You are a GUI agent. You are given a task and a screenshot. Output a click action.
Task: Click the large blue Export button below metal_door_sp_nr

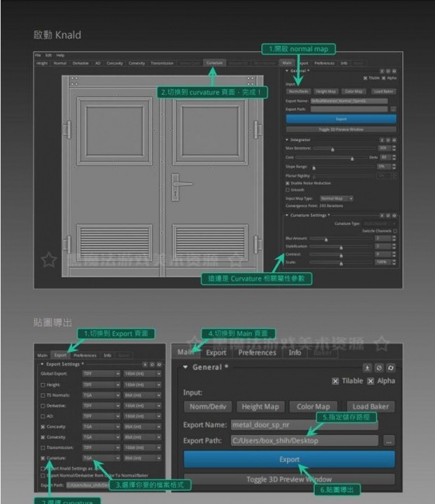point(289,459)
